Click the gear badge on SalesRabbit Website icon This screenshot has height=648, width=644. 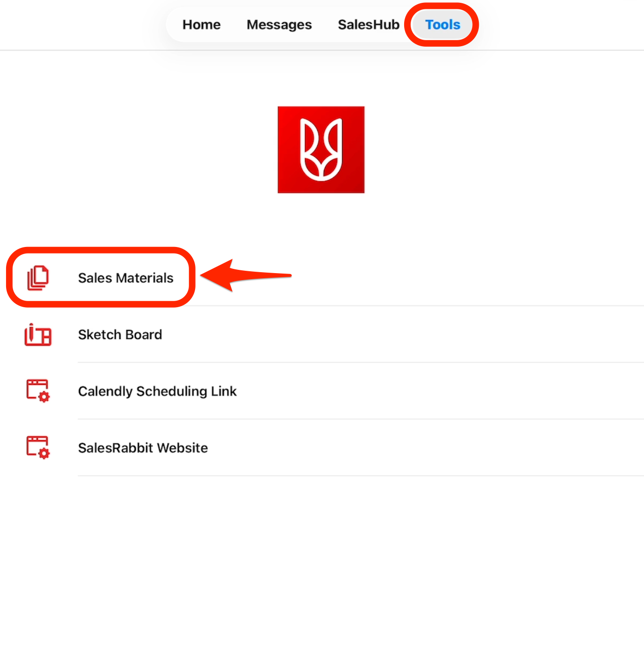(44, 453)
